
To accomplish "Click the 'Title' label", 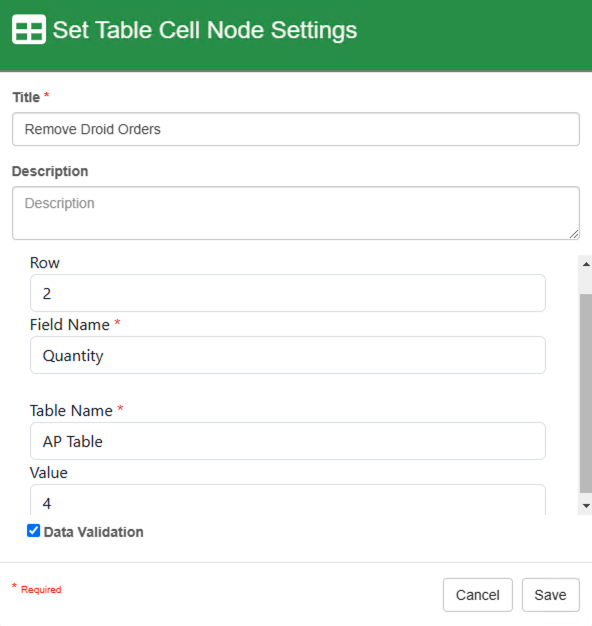I will 26,97.
